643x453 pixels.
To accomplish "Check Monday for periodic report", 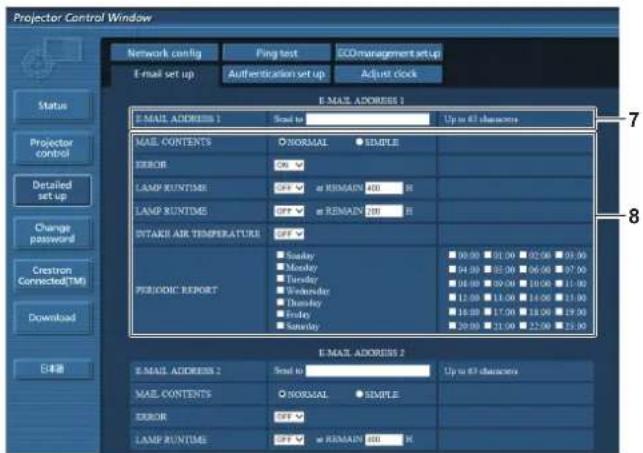I will 280,267.
